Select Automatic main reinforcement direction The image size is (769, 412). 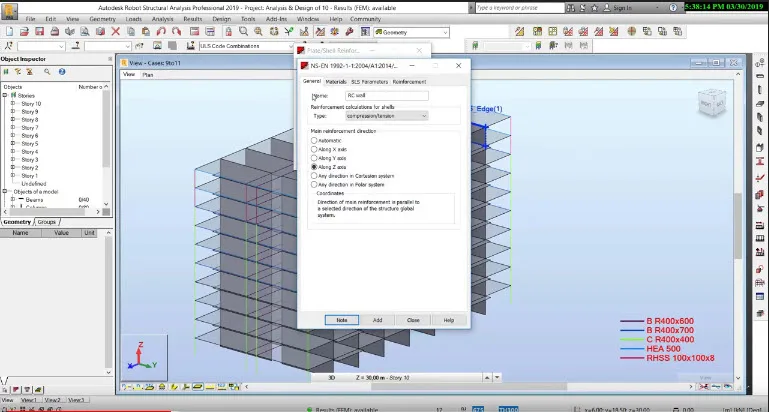314,140
